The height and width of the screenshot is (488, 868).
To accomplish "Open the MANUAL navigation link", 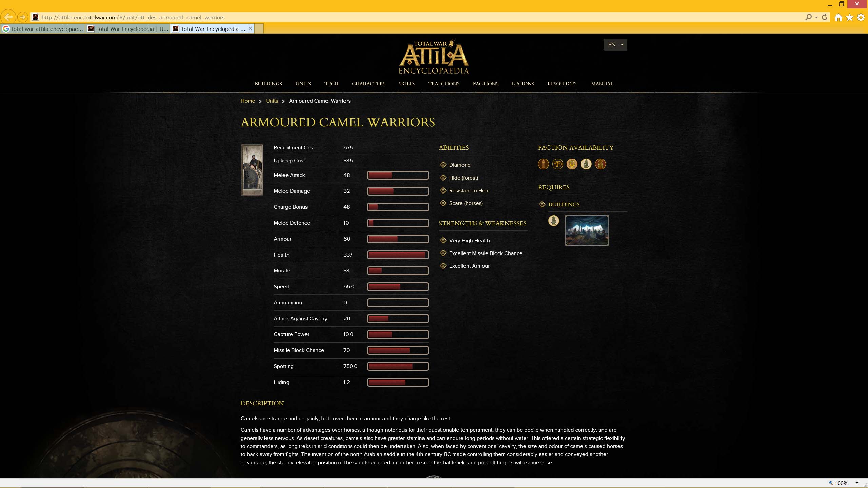I will point(602,84).
